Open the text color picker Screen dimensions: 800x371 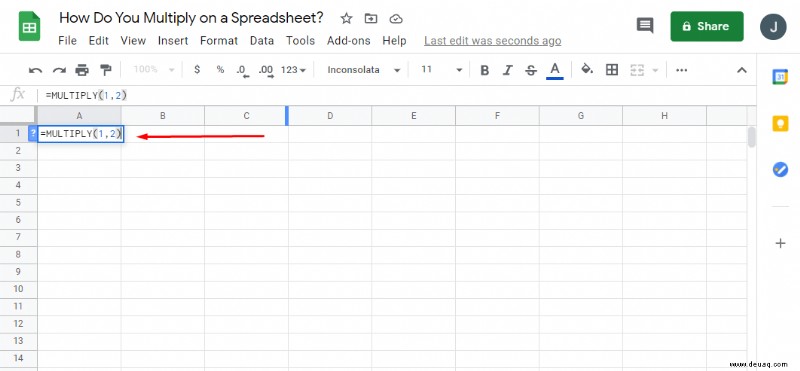click(x=555, y=70)
